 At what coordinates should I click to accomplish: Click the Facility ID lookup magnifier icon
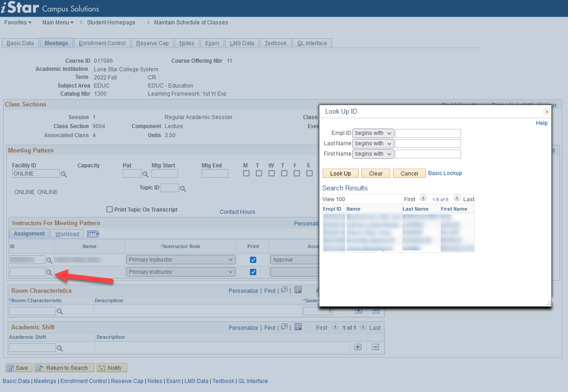point(64,174)
